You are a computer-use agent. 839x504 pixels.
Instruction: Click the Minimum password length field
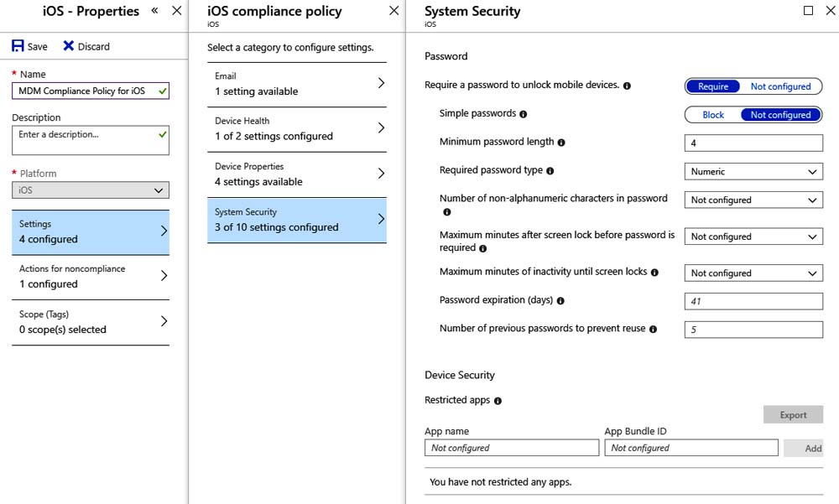point(753,143)
